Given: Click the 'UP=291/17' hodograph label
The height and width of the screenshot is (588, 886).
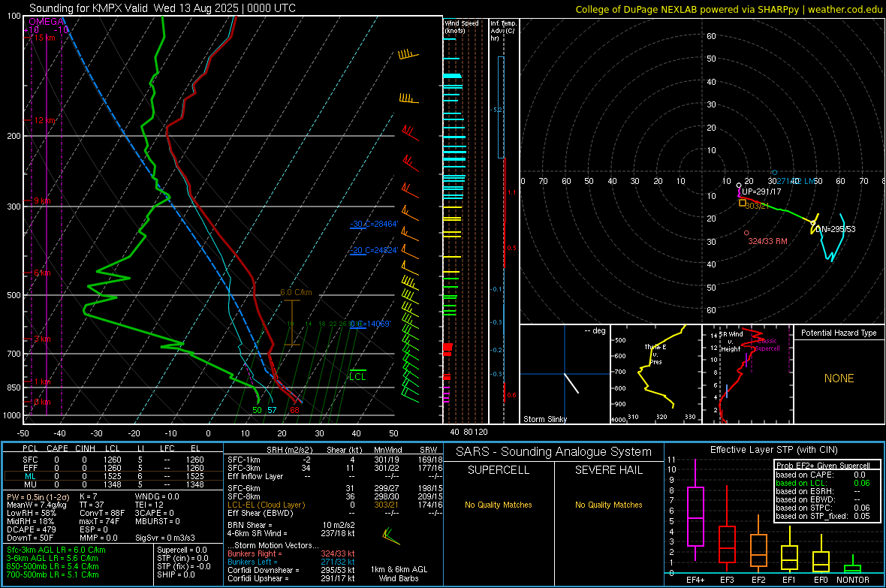Looking at the screenshot, I should [x=761, y=191].
